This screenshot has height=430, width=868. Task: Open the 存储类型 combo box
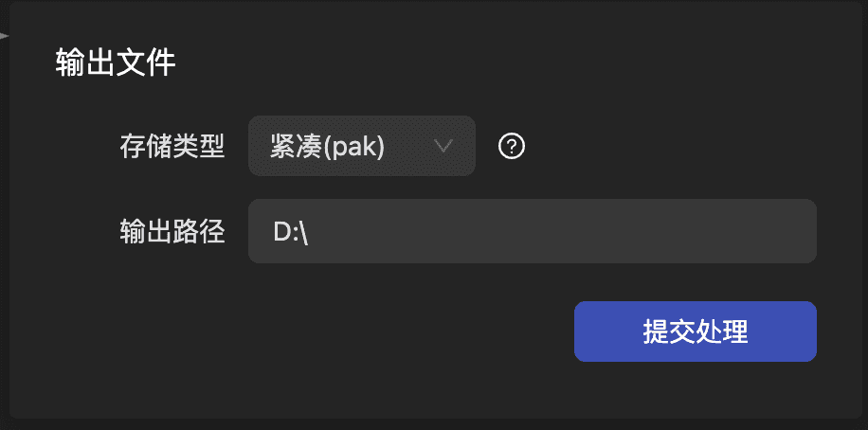361,146
